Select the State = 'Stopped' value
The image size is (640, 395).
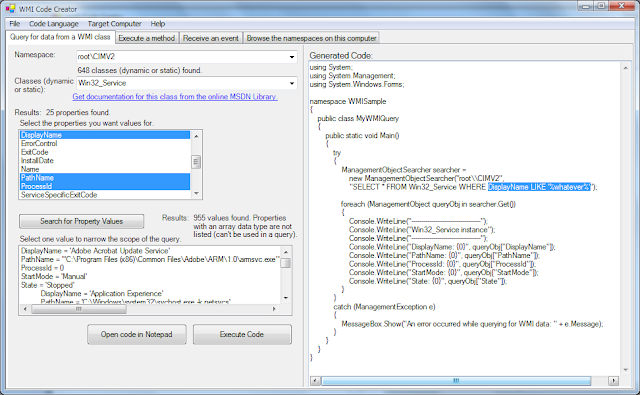(x=47, y=285)
